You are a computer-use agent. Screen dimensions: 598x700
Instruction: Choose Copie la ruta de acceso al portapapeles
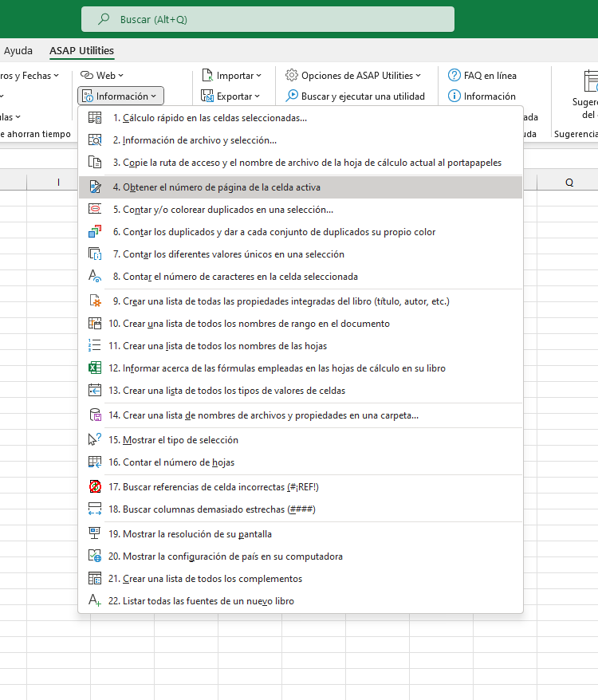(x=301, y=163)
